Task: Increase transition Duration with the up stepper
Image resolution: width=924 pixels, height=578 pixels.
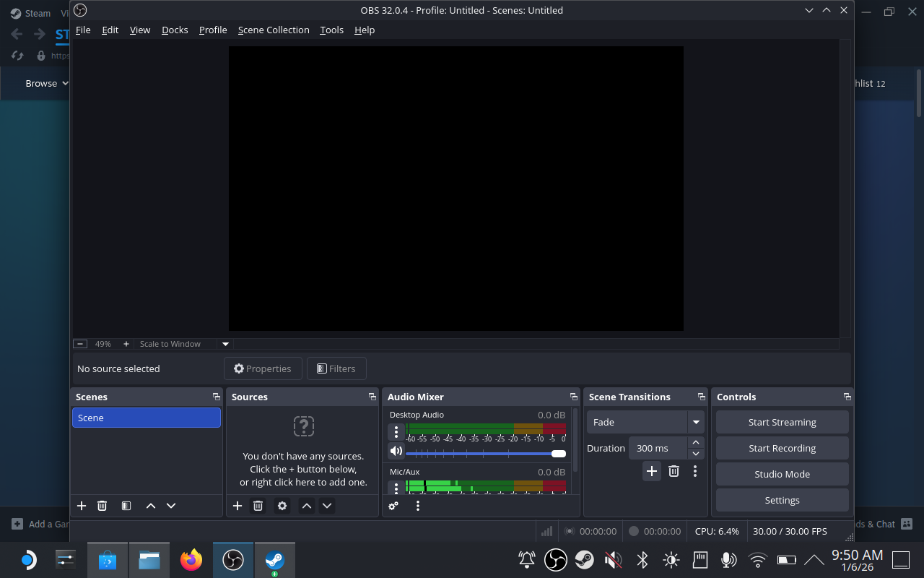Action: (695, 442)
